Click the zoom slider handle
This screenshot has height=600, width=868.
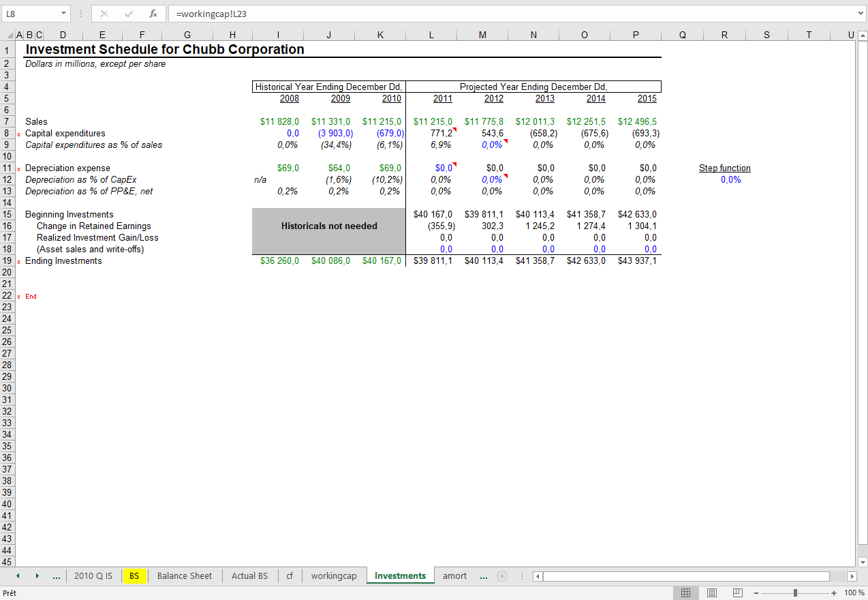[x=795, y=593]
